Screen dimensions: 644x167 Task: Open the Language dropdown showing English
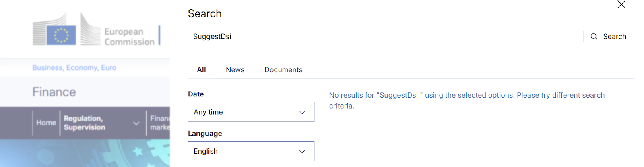pos(251,151)
